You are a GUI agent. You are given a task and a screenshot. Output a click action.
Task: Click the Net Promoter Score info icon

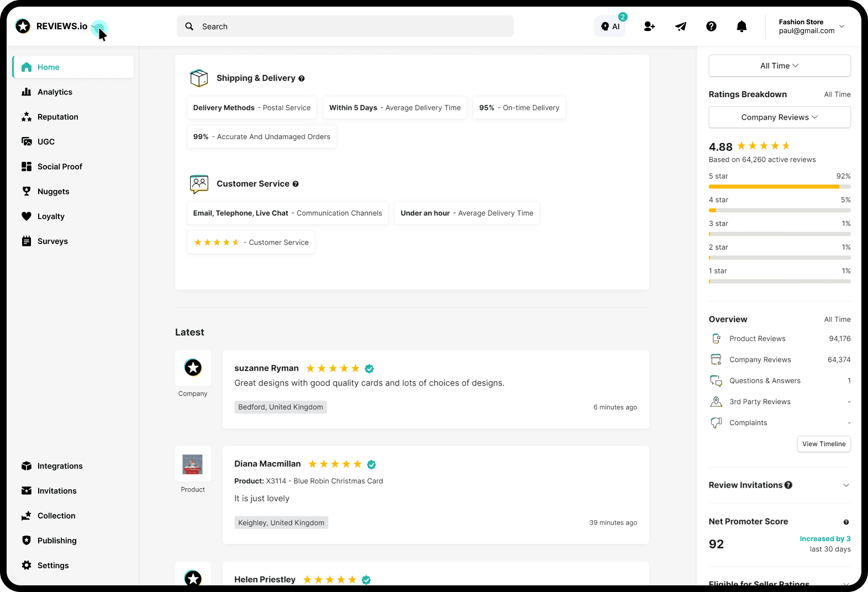pyautogui.click(x=846, y=522)
